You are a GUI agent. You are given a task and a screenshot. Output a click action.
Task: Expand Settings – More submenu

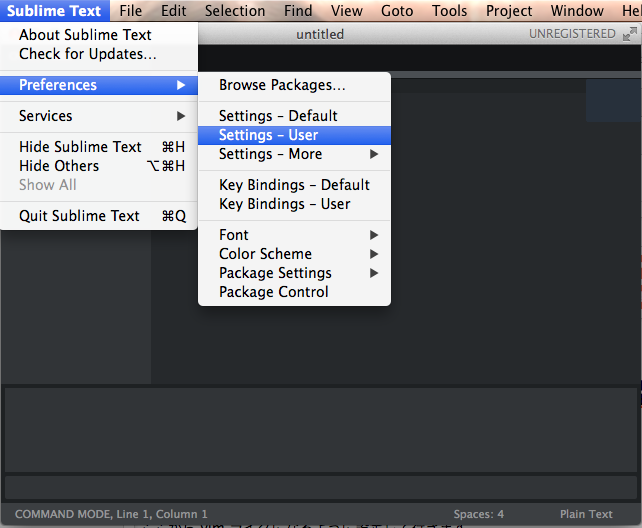coord(294,154)
